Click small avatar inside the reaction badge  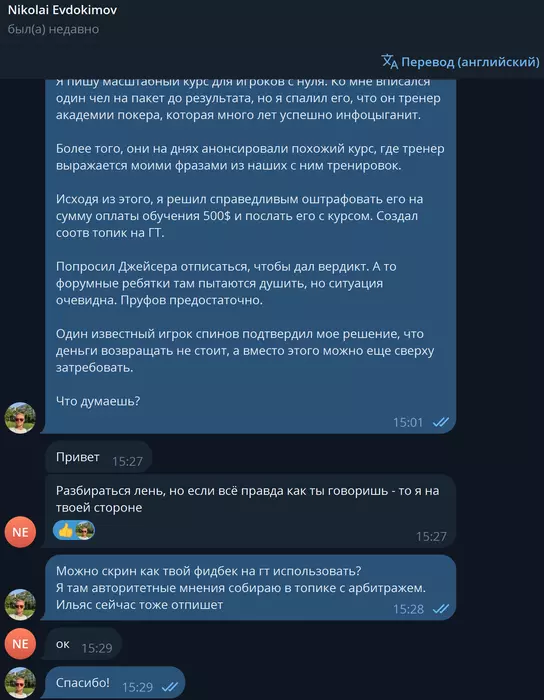coord(84,530)
